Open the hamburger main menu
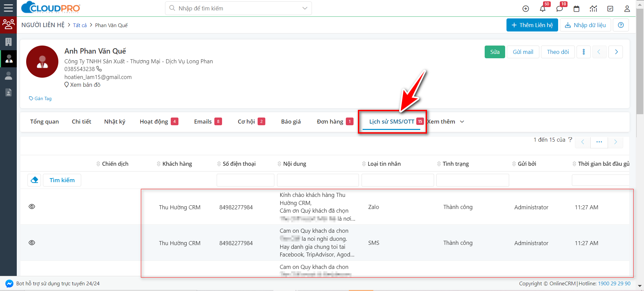 pos(8,8)
